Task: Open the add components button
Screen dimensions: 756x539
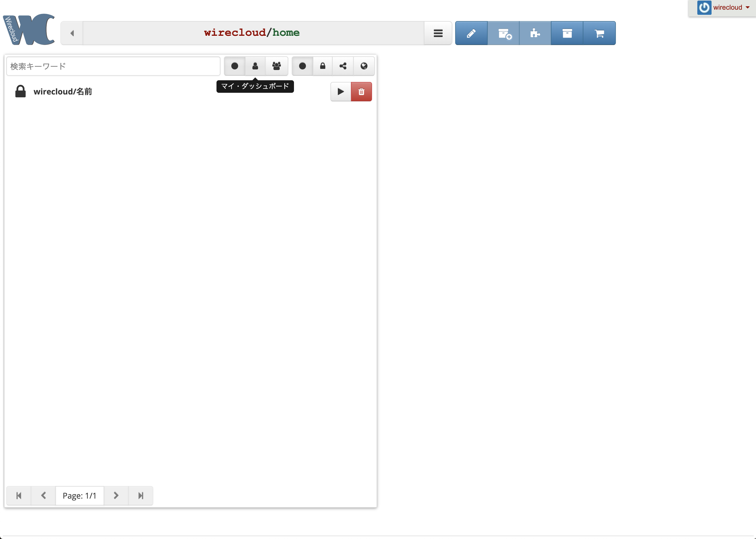Action: 504,33
